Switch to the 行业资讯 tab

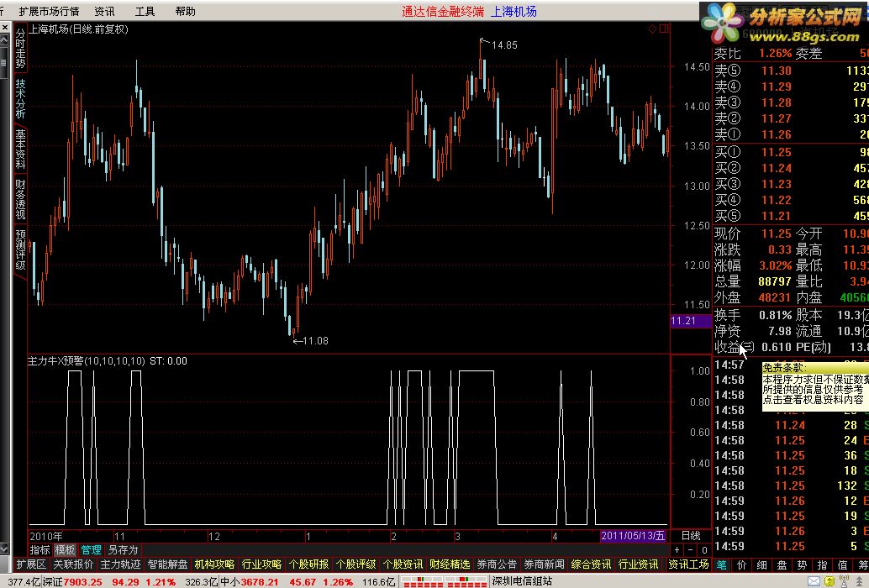[639, 564]
